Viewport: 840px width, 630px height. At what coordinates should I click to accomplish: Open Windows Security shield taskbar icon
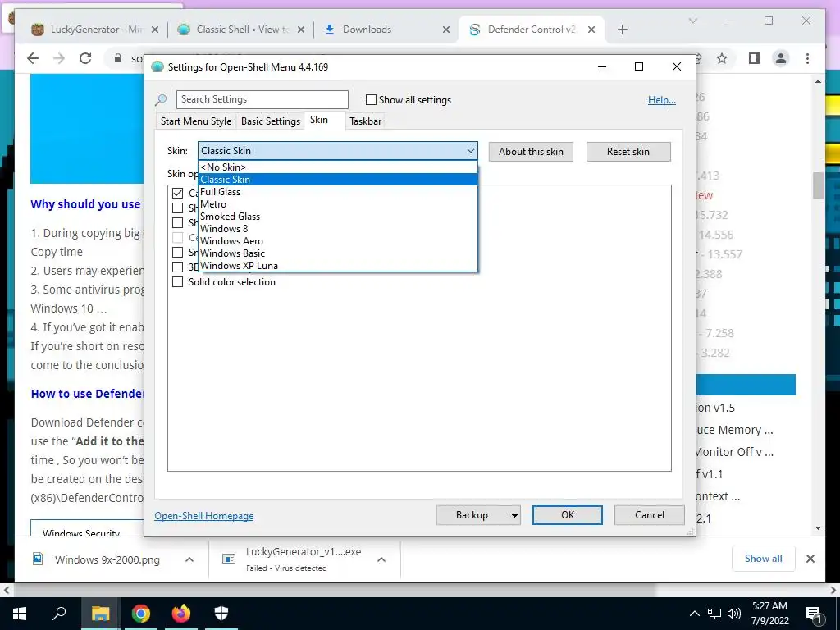coord(221,614)
